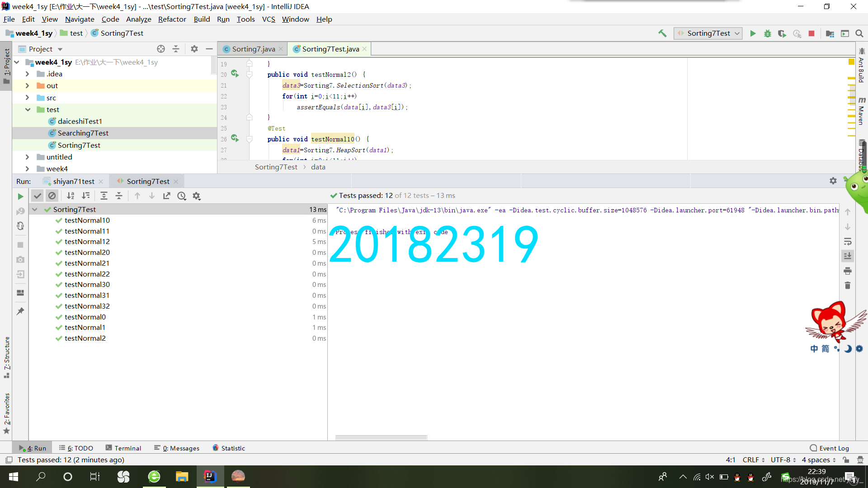Open the Terminal tool window tab
Image resolution: width=868 pixels, height=488 pixels.
(123, 448)
